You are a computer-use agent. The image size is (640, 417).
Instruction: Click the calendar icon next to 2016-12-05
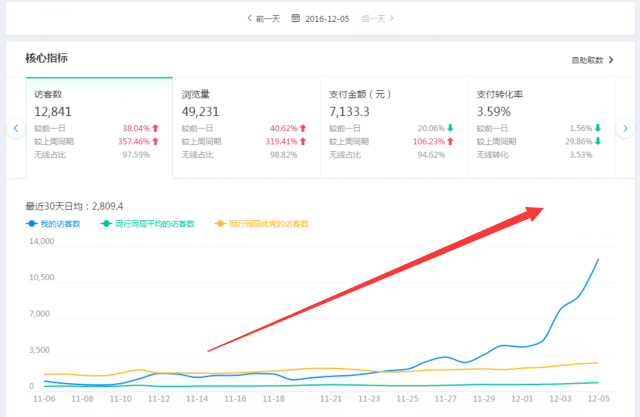click(296, 18)
